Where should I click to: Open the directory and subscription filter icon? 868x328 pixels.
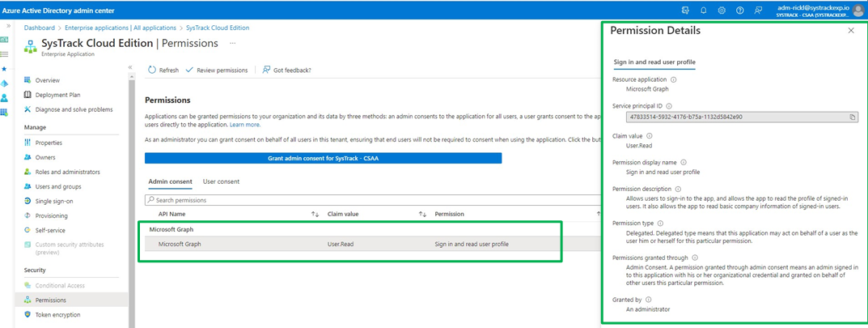(x=685, y=10)
